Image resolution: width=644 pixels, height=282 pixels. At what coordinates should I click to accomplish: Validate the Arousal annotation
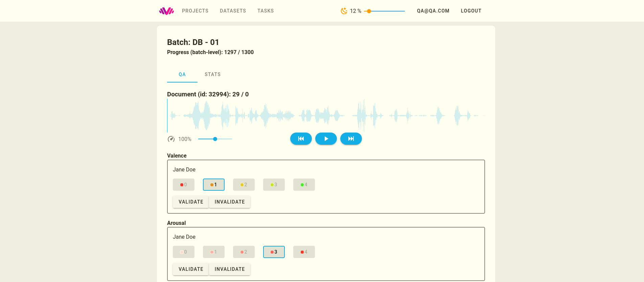coord(191,269)
